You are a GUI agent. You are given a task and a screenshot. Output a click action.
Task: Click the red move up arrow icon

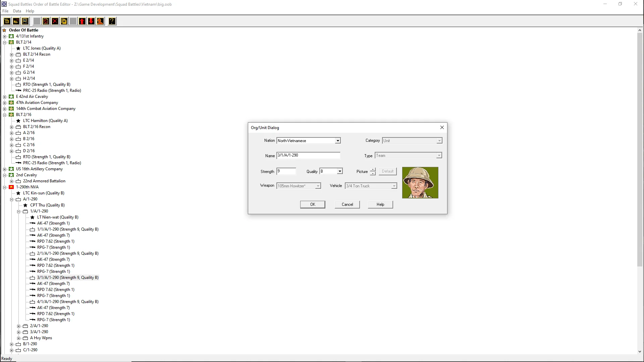click(x=82, y=21)
